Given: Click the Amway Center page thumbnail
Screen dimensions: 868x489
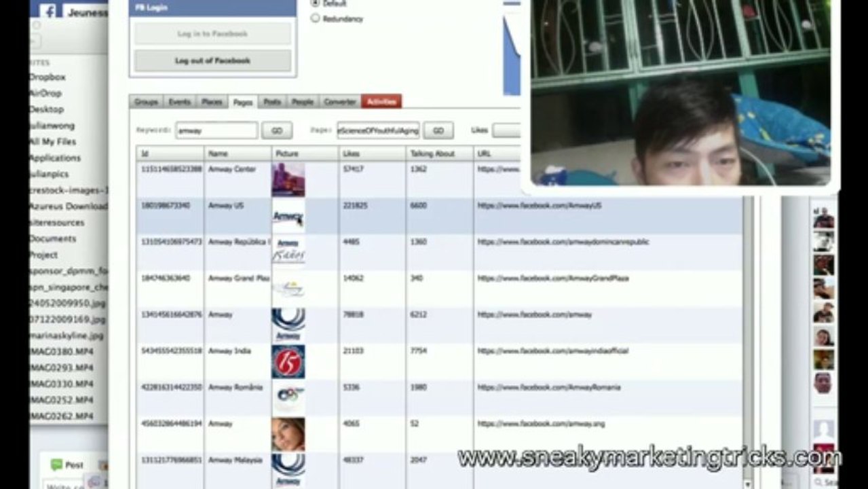Looking at the screenshot, I should coord(288,180).
